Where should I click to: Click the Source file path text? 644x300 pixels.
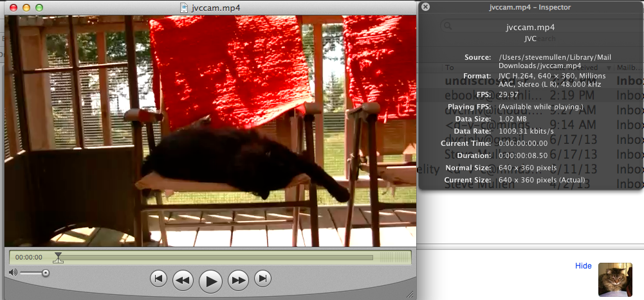click(555, 62)
